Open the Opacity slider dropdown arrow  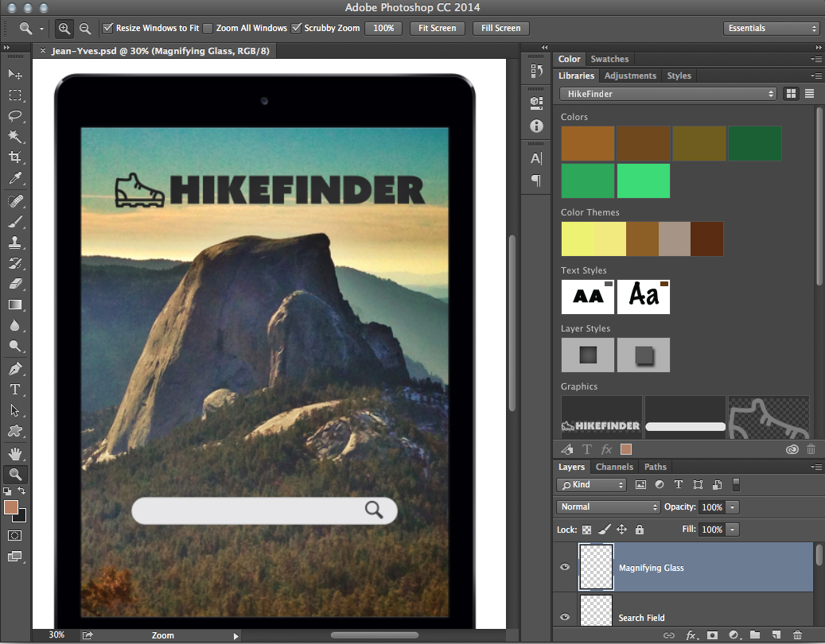[733, 507]
